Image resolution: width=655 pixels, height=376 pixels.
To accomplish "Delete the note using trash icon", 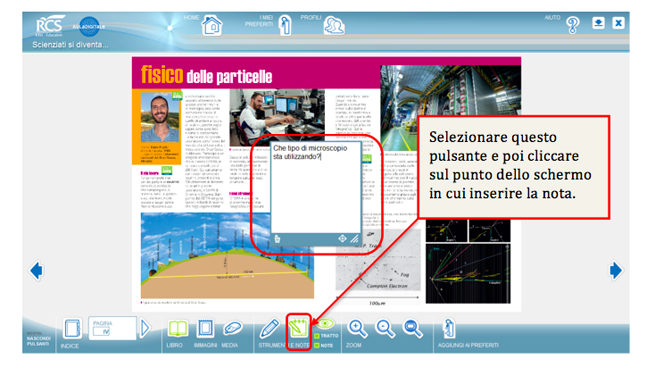I will (277, 239).
